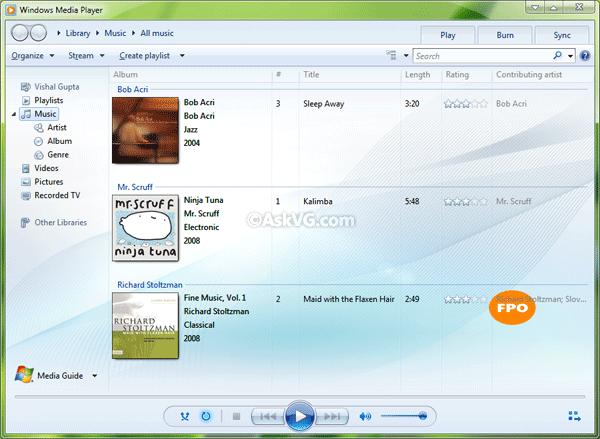This screenshot has height=439, width=600.
Task: Open the breadcrumb arrow before Music
Action: (x=97, y=33)
